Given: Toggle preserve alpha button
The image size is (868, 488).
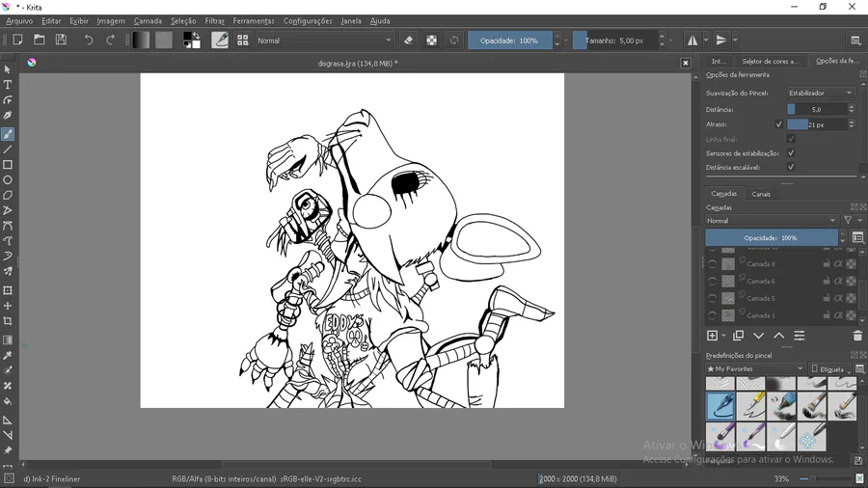Looking at the screenshot, I should click(431, 40).
